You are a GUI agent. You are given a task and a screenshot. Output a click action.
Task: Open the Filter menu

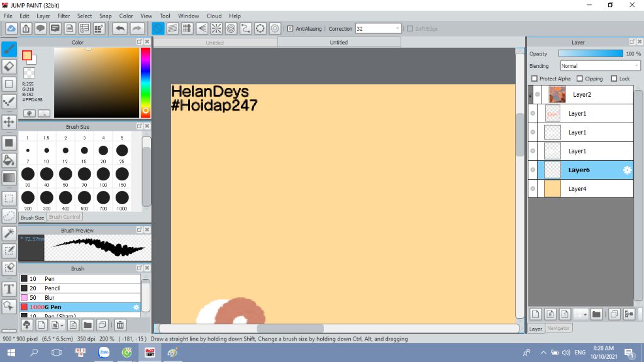[64, 16]
